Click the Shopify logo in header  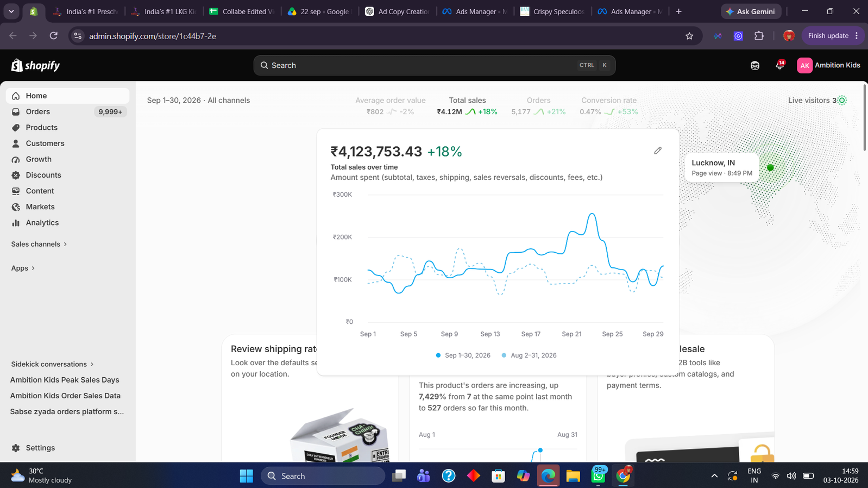(36, 65)
